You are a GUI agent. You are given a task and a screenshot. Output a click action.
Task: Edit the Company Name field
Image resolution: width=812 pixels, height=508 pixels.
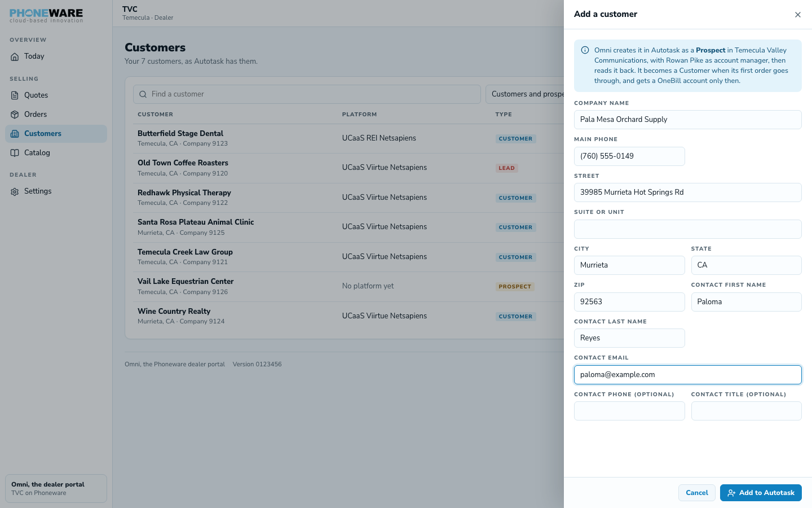coord(688,120)
